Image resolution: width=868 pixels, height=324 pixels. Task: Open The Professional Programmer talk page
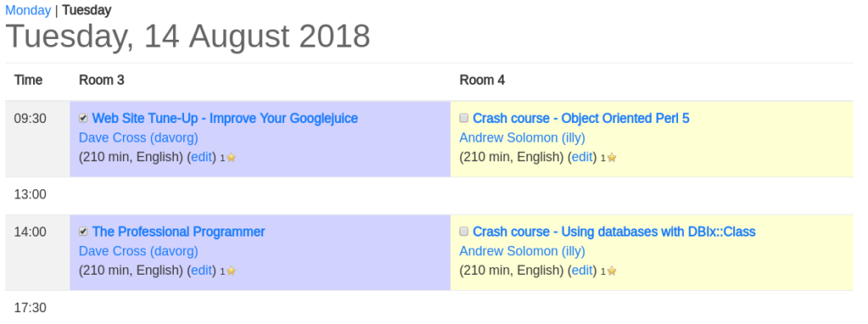point(178,232)
